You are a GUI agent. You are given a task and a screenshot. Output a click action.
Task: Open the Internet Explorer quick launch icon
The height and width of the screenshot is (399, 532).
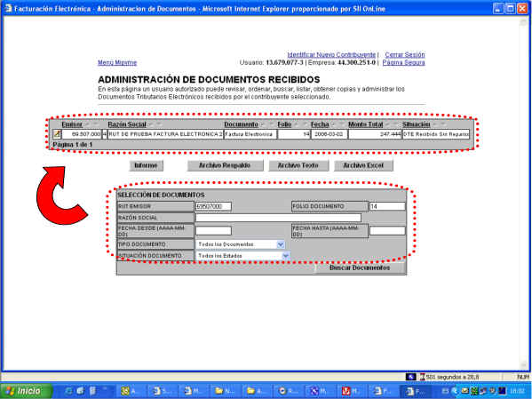pyautogui.click(x=69, y=391)
